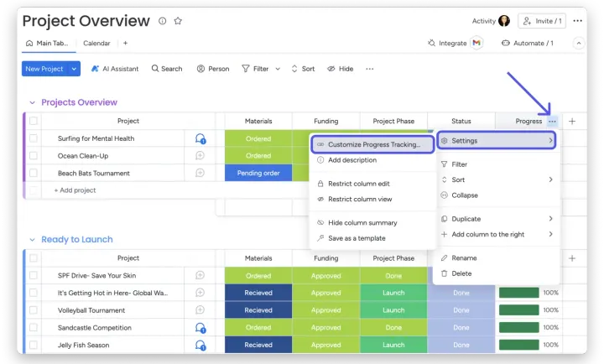Choose Delete in the column menu

pos(497,273)
